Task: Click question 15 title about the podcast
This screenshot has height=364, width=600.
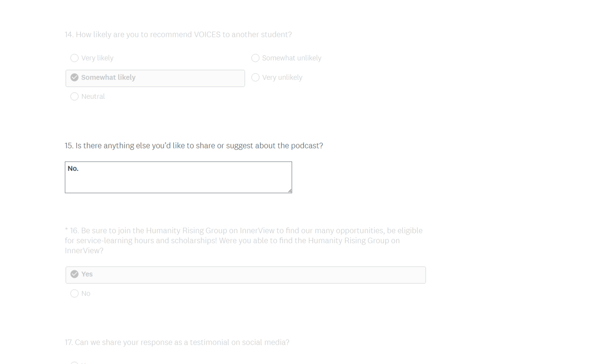Action: (194, 146)
